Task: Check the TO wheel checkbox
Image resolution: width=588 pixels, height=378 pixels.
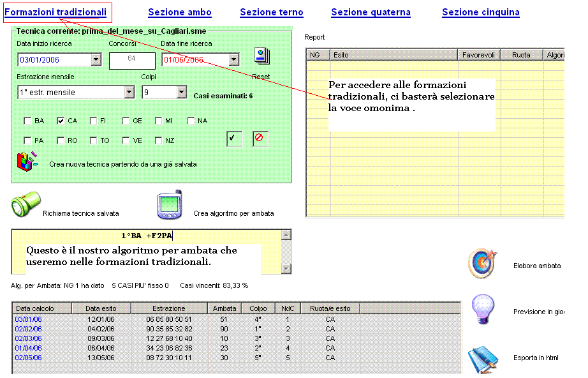Action: tap(93, 140)
